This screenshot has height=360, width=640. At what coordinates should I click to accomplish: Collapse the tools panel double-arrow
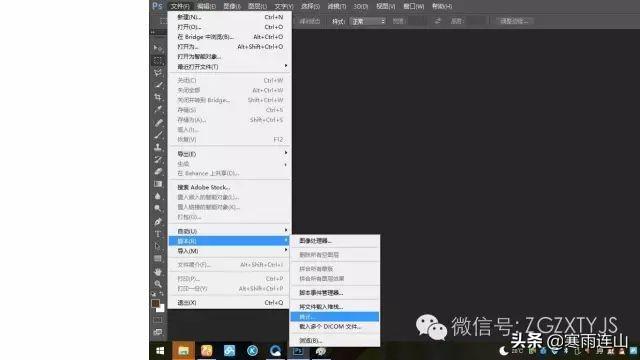153,32
